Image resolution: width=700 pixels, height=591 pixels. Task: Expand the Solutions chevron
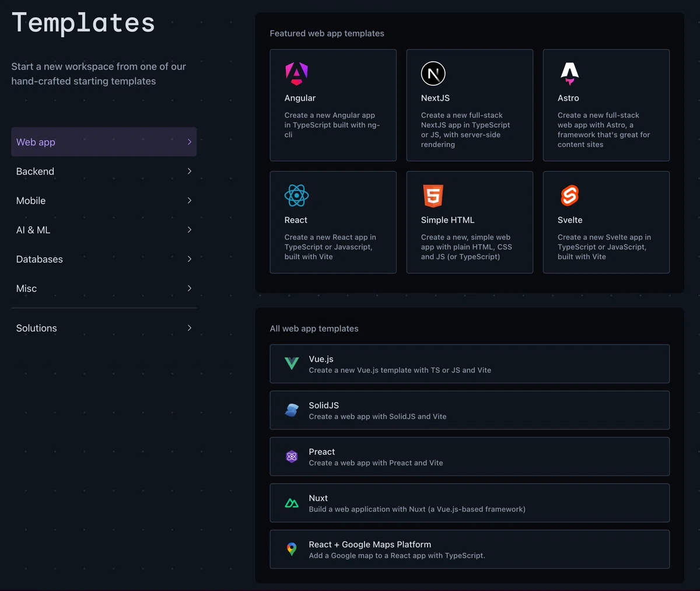pyautogui.click(x=190, y=328)
